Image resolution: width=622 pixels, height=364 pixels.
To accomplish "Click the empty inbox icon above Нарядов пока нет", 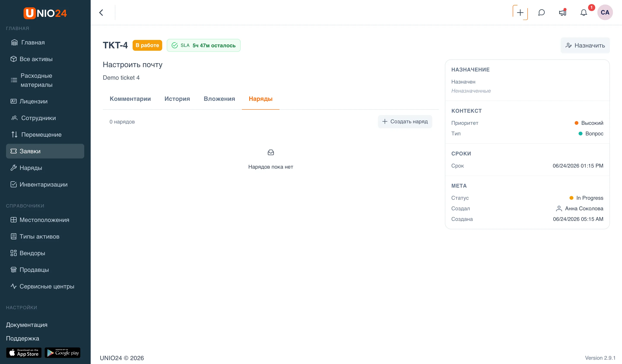I will (271, 152).
